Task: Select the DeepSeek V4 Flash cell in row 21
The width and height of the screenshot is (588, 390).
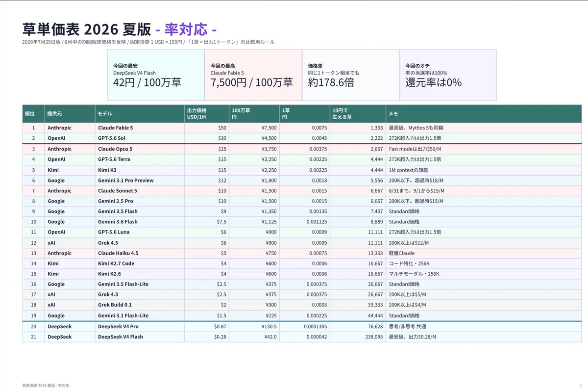Action: (x=140, y=337)
